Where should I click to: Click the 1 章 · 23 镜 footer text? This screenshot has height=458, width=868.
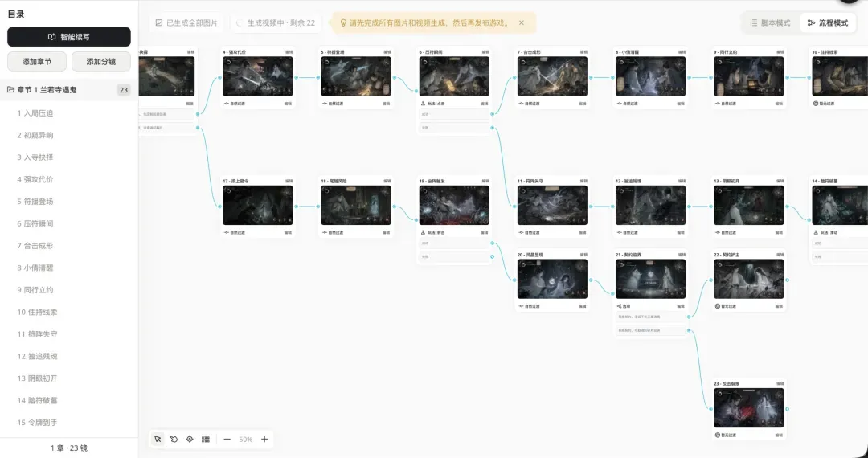pyautogui.click(x=68, y=448)
